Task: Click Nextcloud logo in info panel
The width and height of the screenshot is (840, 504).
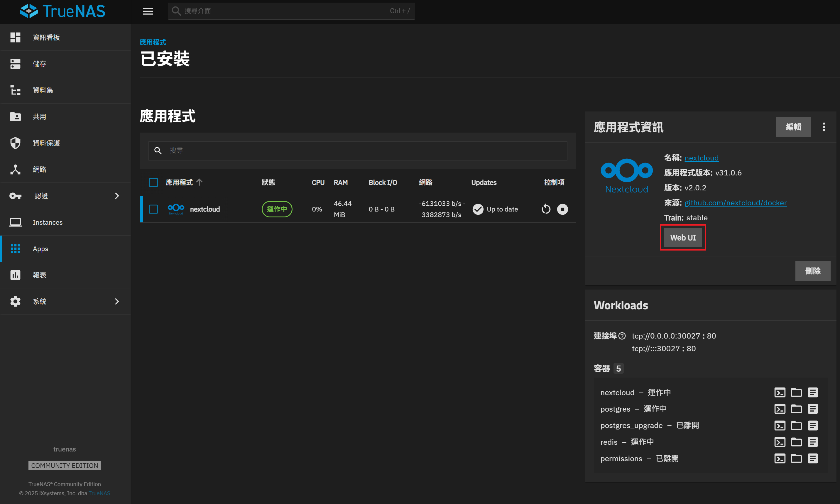Action: tap(626, 176)
